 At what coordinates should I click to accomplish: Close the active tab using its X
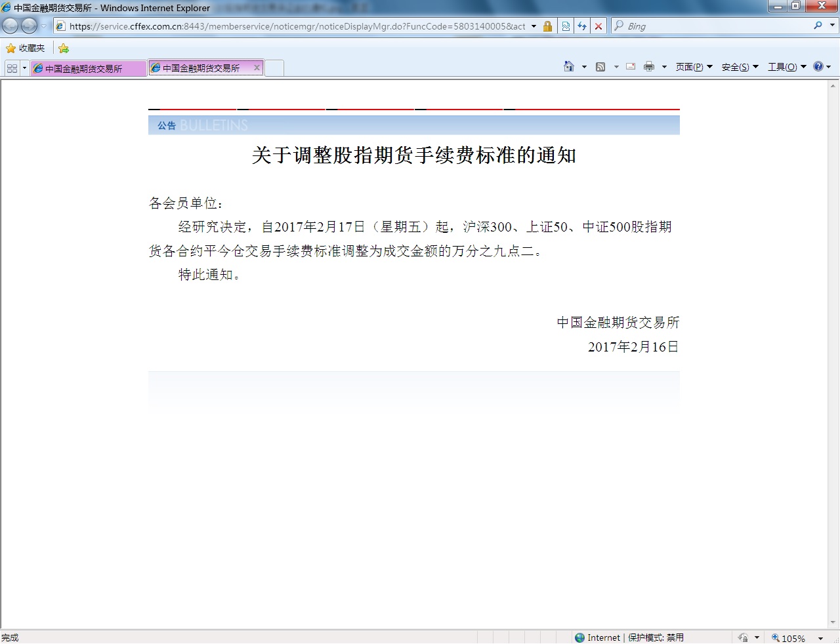pyautogui.click(x=257, y=68)
